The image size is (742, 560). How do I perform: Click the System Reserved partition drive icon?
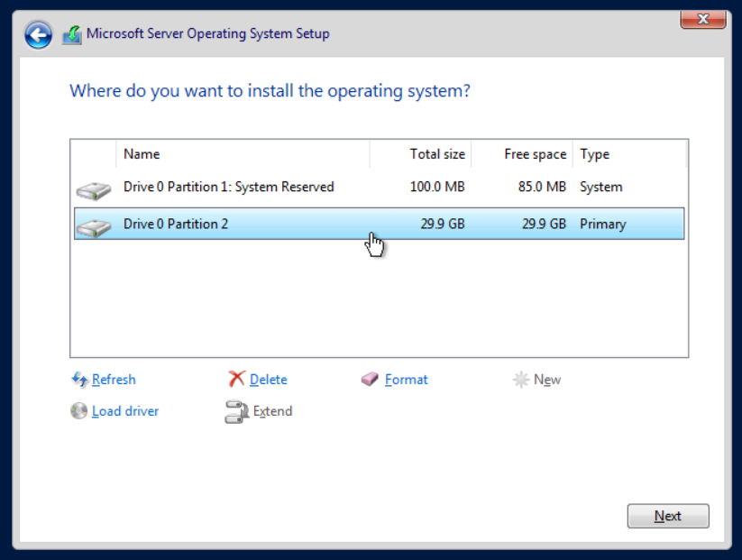94,190
